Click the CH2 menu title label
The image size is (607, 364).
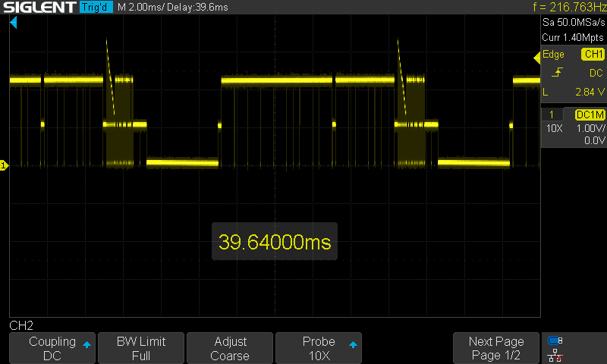[x=21, y=326]
